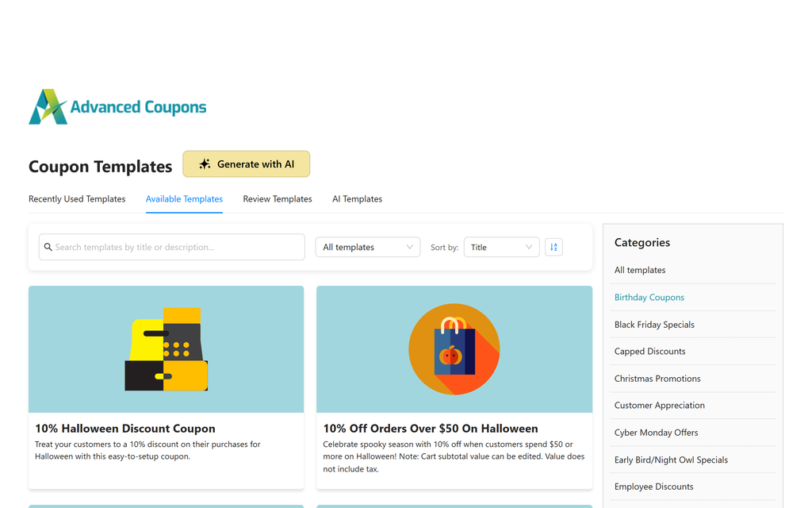Switch to Recently Used Templates tab
The image size is (812, 508).
[77, 199]
